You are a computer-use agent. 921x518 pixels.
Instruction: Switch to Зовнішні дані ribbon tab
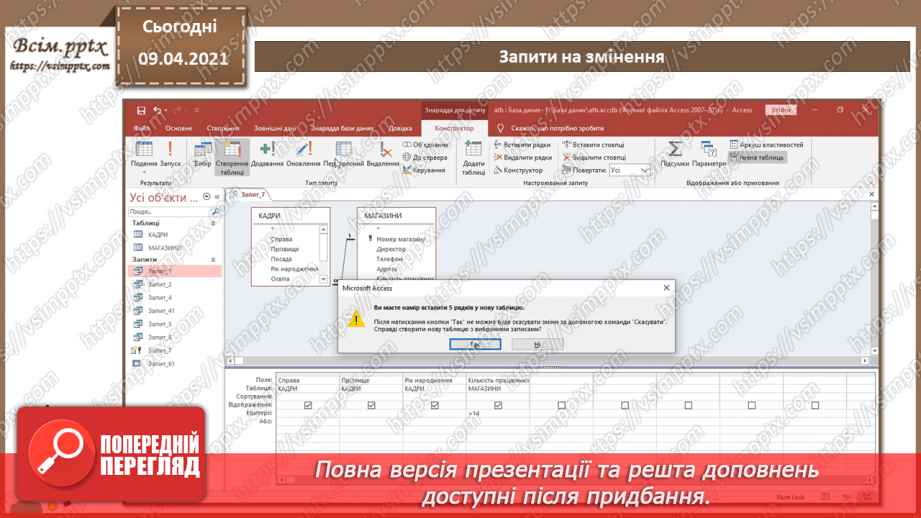274,128
